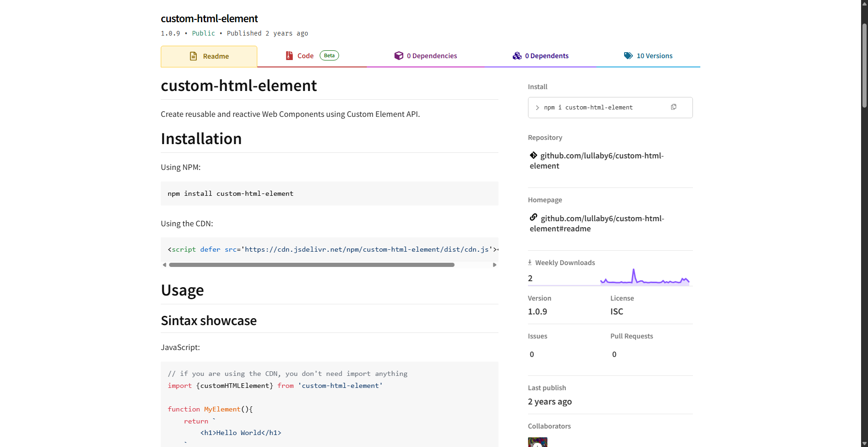The image size is (868, 447).
Task: Click the 'Public' label in header
Action: pos(203,33)
